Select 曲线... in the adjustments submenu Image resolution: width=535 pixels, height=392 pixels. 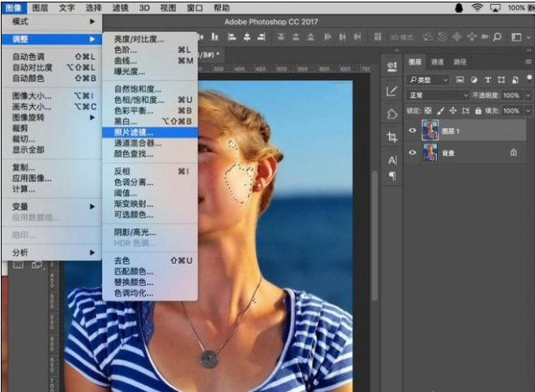[x=125, y=61]
